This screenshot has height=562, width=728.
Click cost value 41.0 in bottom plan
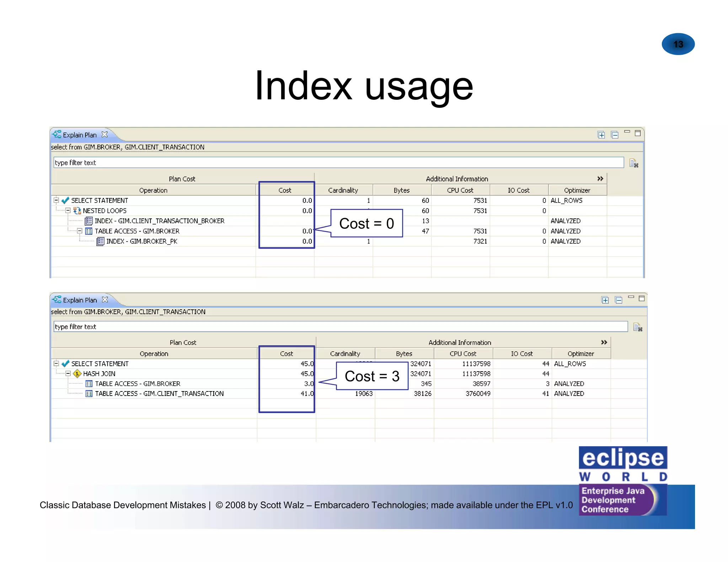307,394
